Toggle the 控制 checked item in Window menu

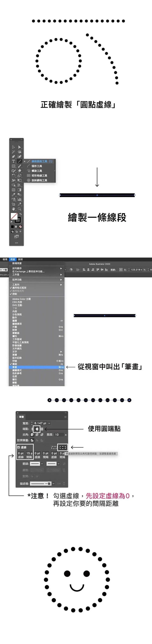[x=15, y=294]
